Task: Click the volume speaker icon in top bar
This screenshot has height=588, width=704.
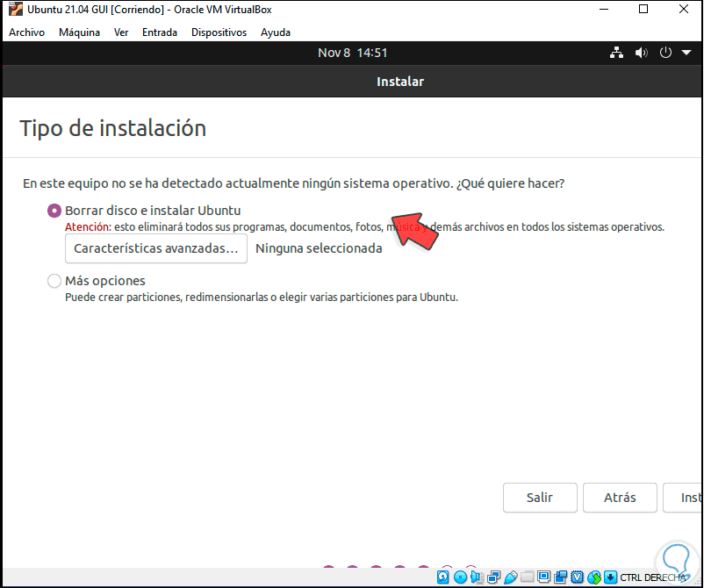Action: (x=641, y=53)
